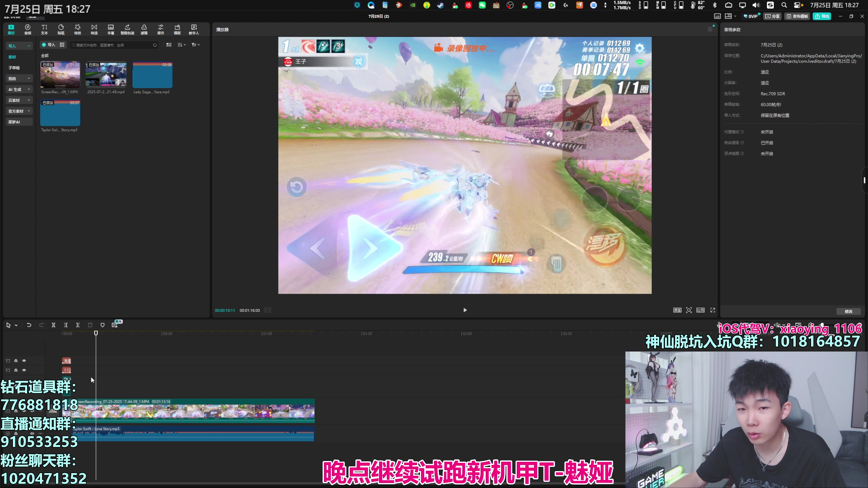Switch media grid view icon
This screenshot has width=868, height=488.
(x=169, y=45)
